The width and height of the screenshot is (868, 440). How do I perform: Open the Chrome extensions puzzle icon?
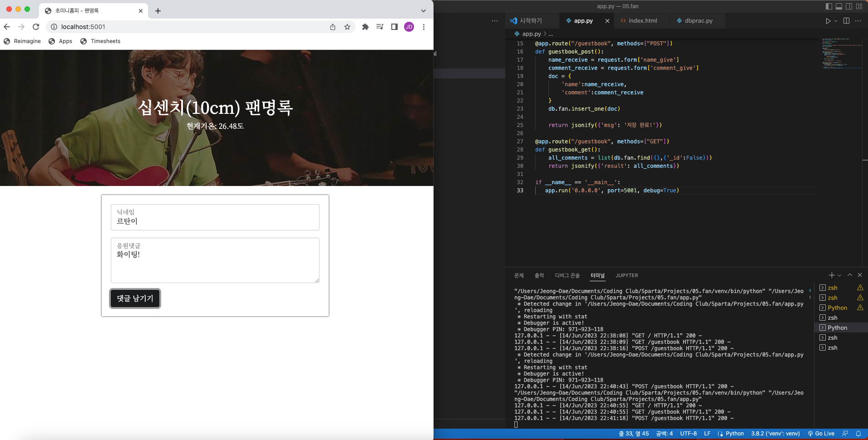point(365,27)
